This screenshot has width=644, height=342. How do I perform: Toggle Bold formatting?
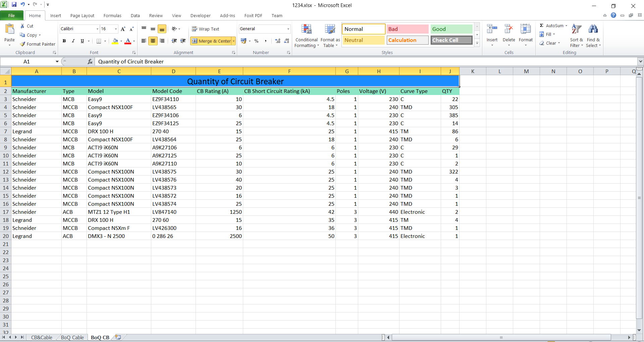coord(64,41)
